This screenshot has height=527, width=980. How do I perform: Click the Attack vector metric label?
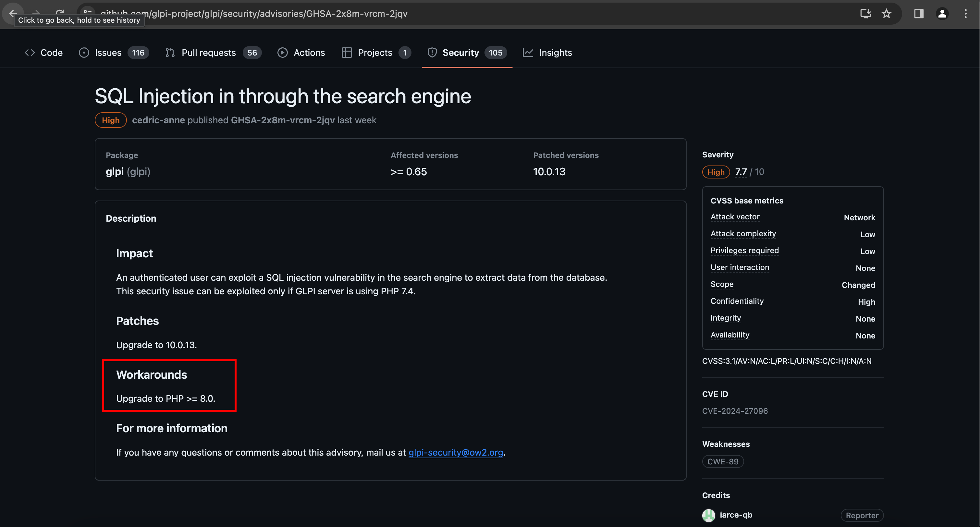735,217
